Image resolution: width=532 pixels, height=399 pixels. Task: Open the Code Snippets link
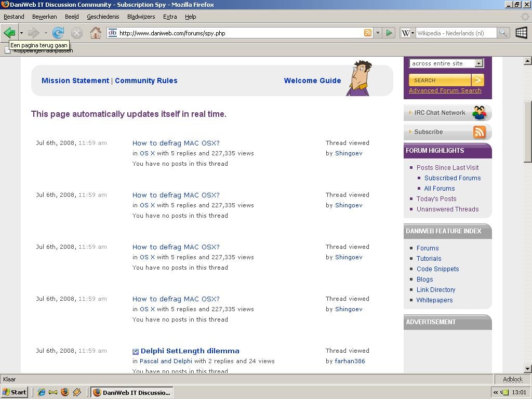437,269
